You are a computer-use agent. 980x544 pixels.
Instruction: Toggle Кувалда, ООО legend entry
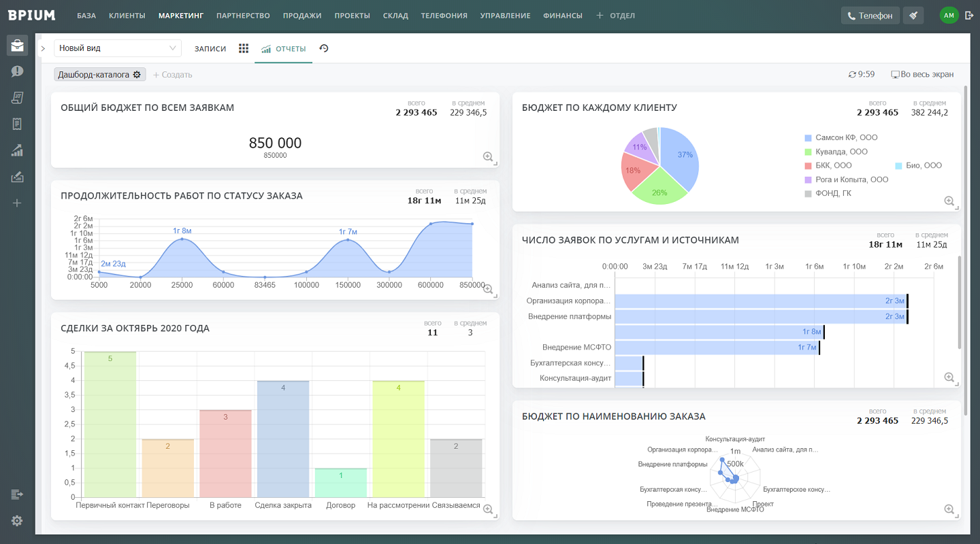pyautogui.click(x=841, y=152)
